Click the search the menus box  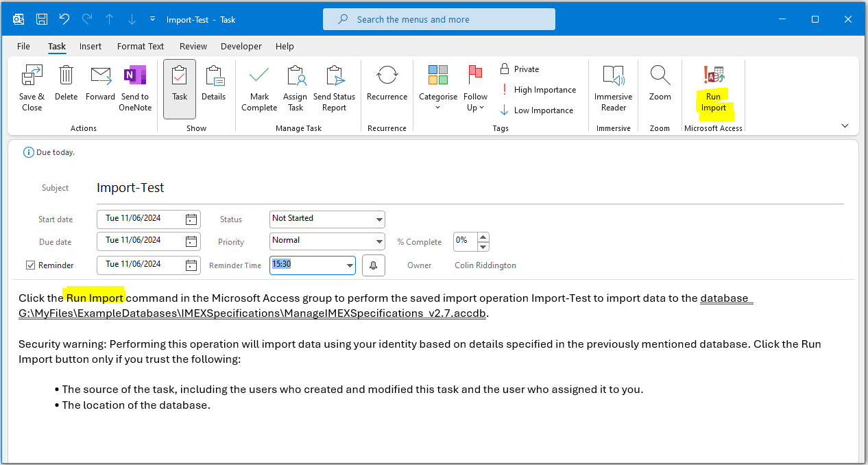pos(439,19)
